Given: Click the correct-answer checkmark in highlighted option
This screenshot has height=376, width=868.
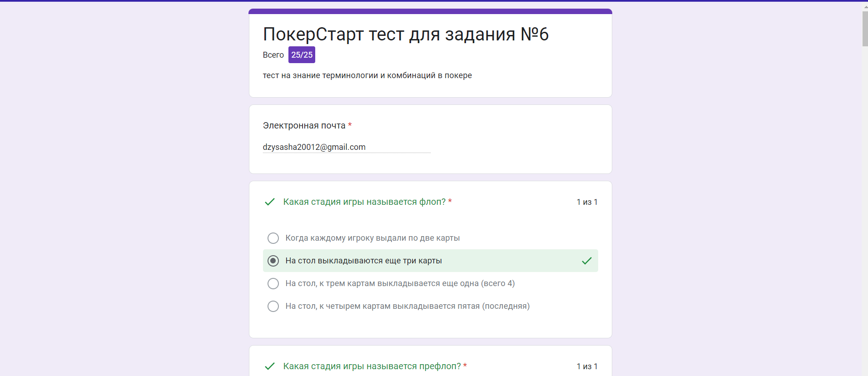Looking at the screenshot, I should pos(587,261).
